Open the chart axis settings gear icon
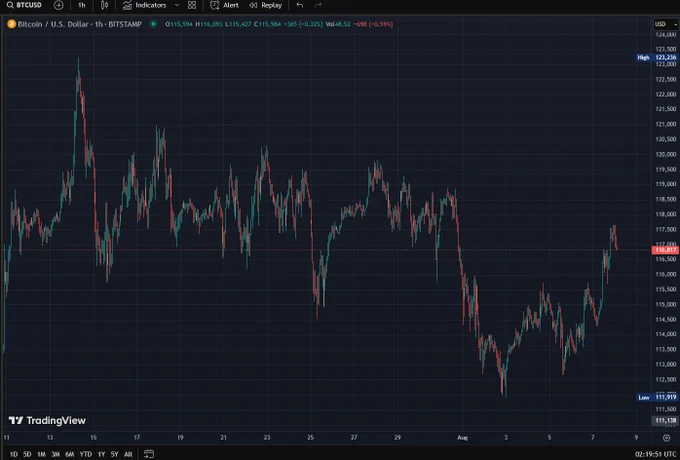 pyautogui.click(x=667, y=438)
